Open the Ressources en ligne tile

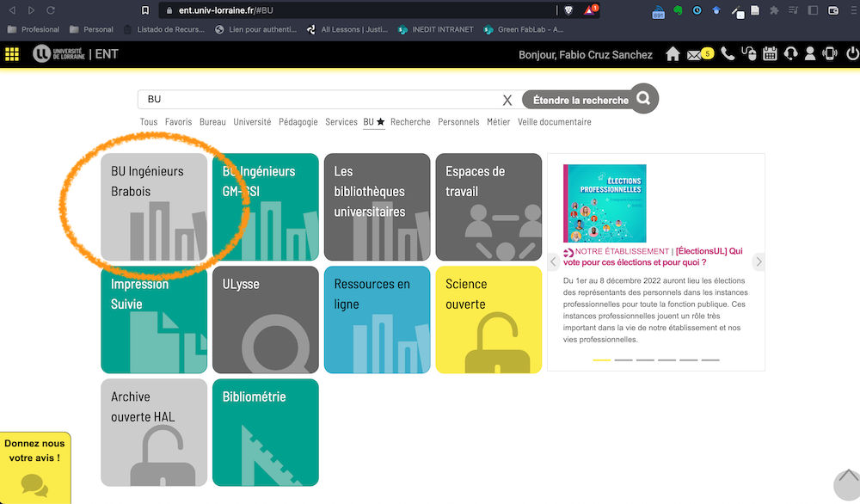tap(377, 320)
